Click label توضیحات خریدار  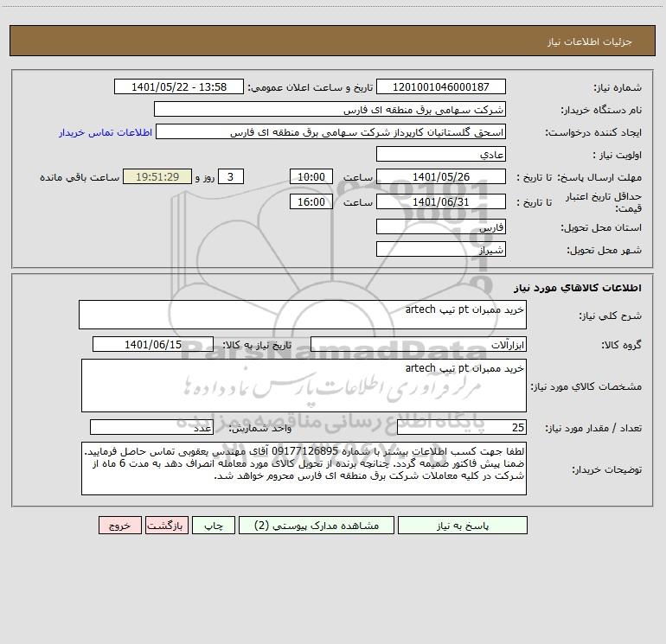(x=607, y=470)
